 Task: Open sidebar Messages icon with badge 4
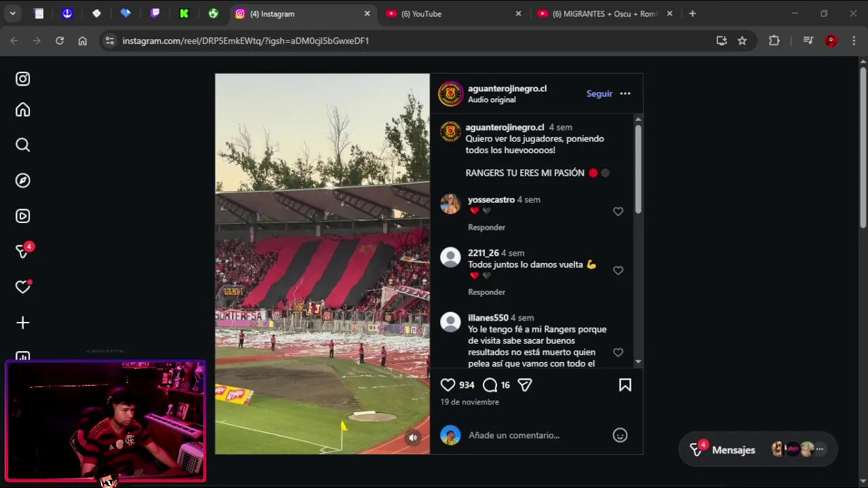(x=24, y=251)
